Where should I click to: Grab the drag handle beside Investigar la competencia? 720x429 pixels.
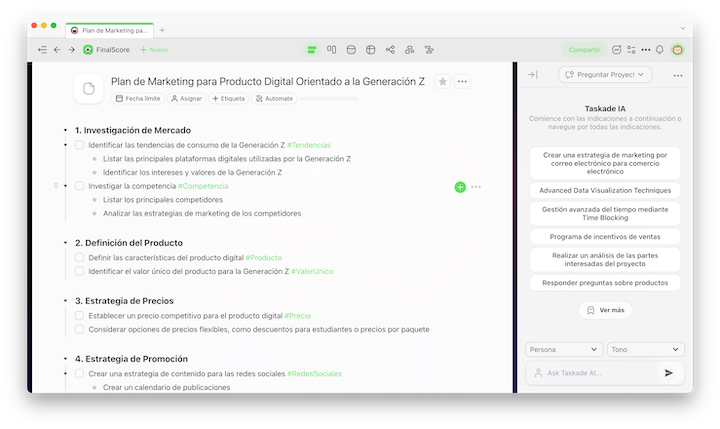(56, 186)
